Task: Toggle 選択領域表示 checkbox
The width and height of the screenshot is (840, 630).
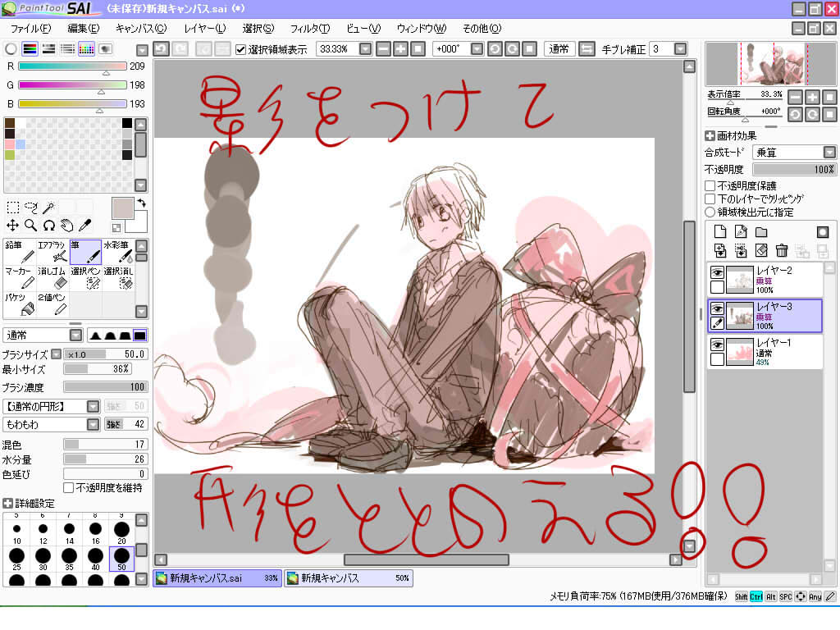Action: tap(240, 50)
